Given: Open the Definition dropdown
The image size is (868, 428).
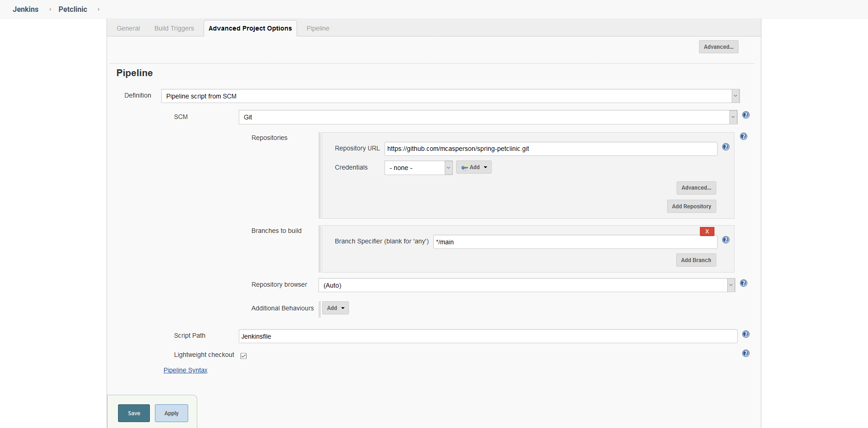Looking at the screenshot, I should (x=735, y=96).
